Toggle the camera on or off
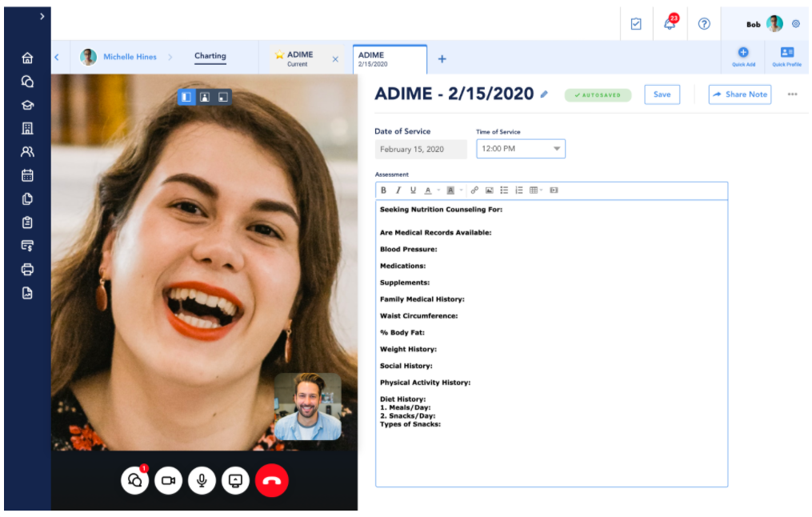The image size is (812, 517). tap(168, 480)
